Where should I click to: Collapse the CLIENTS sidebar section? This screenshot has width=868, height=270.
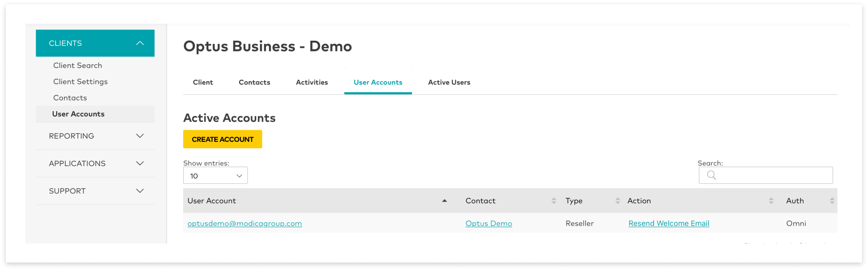tap(140, 43)
